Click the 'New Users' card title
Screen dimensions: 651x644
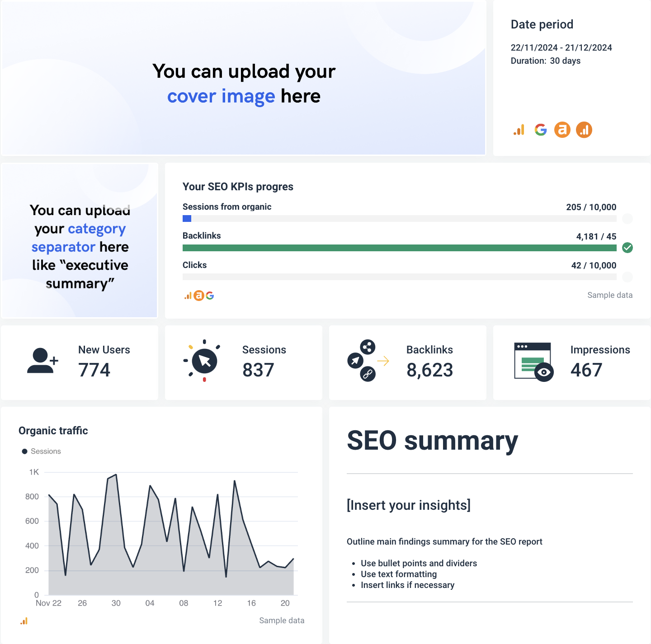pyautogui.click(x=104, y=350)
